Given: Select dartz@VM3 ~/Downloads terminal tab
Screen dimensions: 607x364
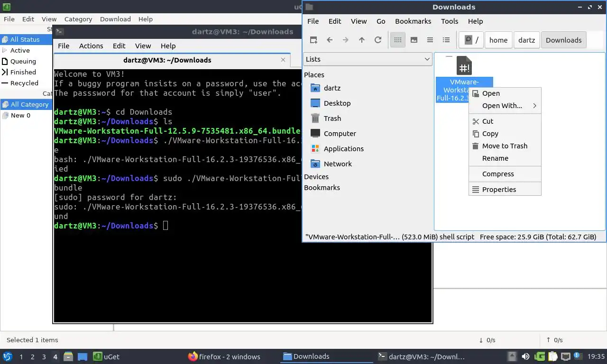Looking at the screenshot, I should coord(167,60).
